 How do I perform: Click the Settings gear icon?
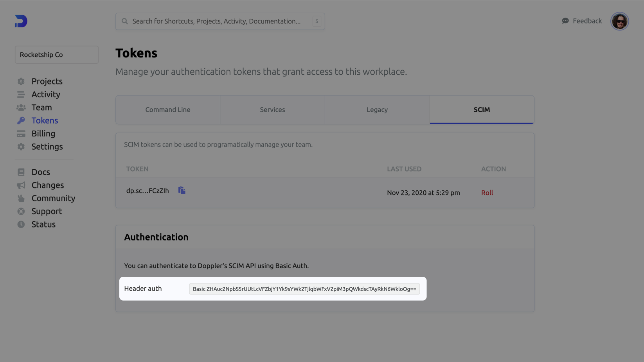21,147
